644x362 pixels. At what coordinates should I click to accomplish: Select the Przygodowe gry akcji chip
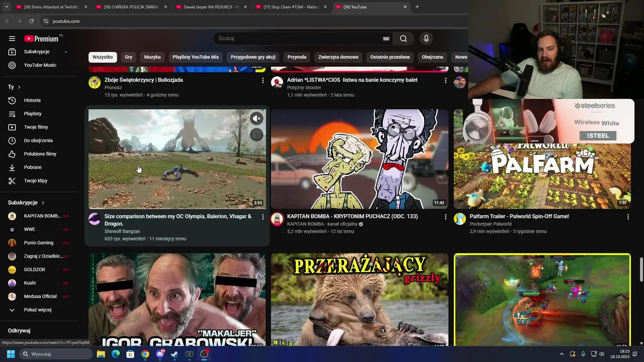(x=253, y=57)
